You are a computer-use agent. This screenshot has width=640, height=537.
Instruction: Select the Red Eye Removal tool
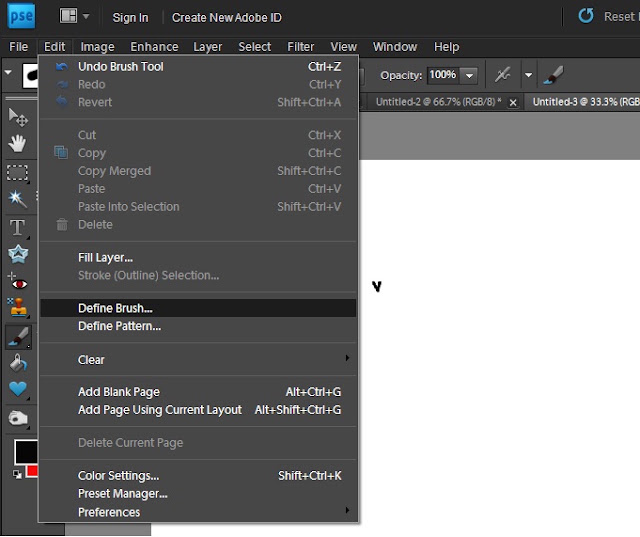[18, 282]
